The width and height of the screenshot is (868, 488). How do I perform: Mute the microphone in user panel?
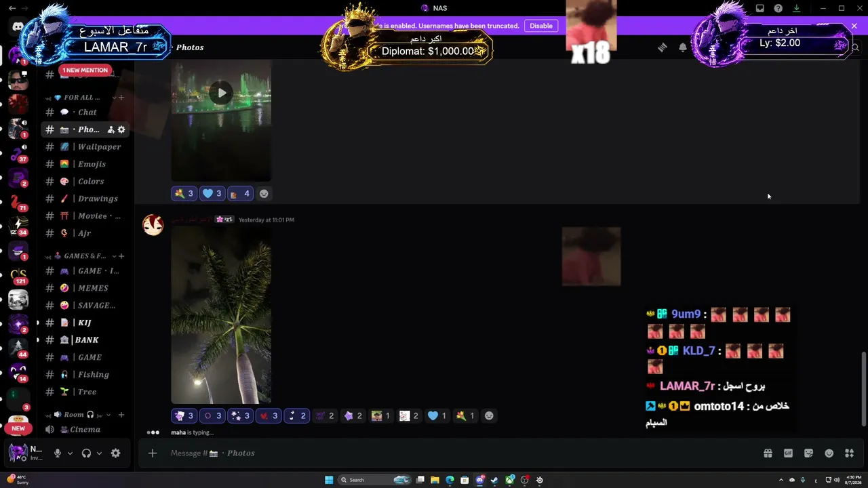point(58,453)
